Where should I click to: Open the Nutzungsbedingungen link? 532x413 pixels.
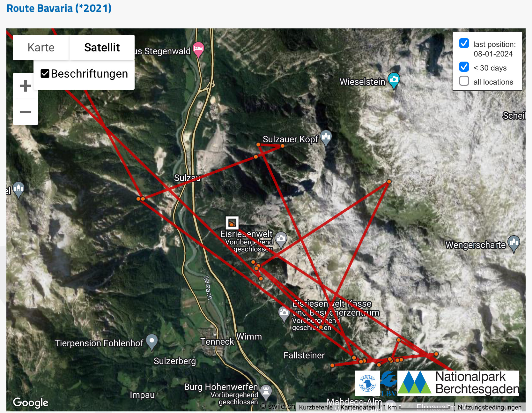click(x=490, y=407)
